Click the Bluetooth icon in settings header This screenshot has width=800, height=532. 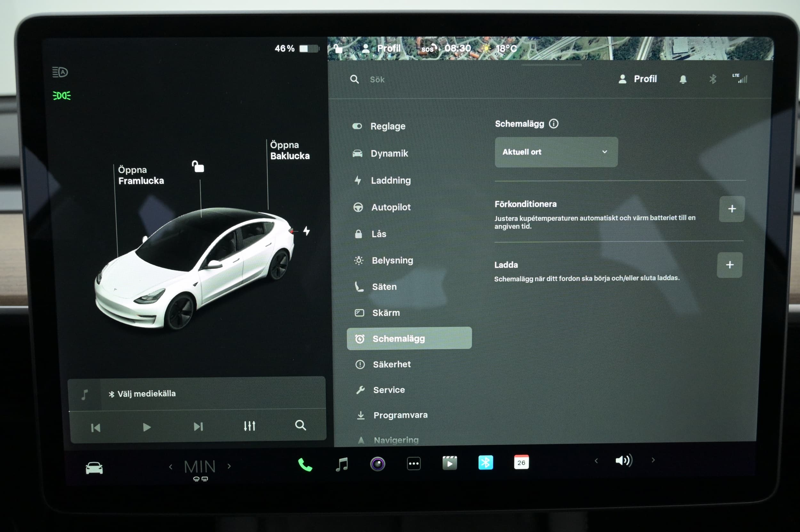[x=712, y=79]
